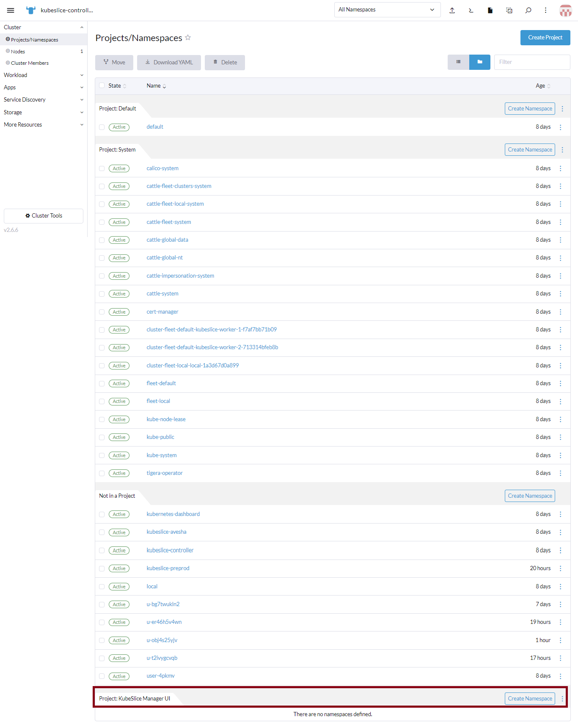Check the local namespace row checkbox
Image resolution: width=578 pixels, height=728 pixels.
click(102, 587)
